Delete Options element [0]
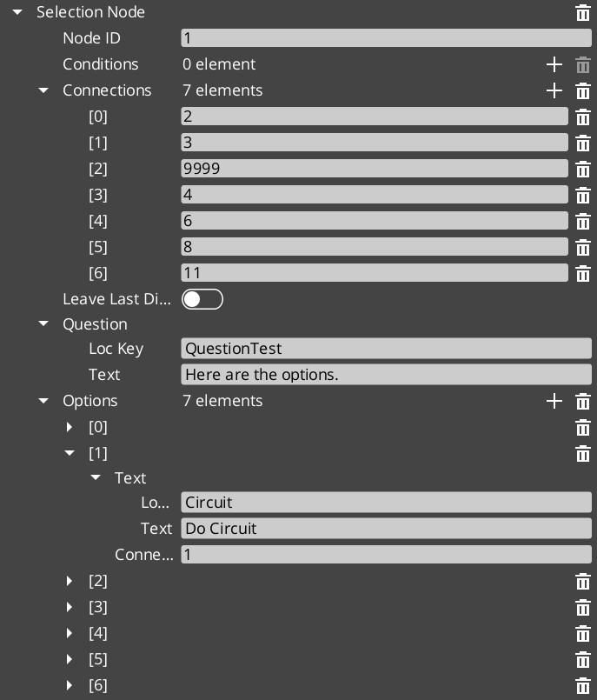 coord(583,427)
